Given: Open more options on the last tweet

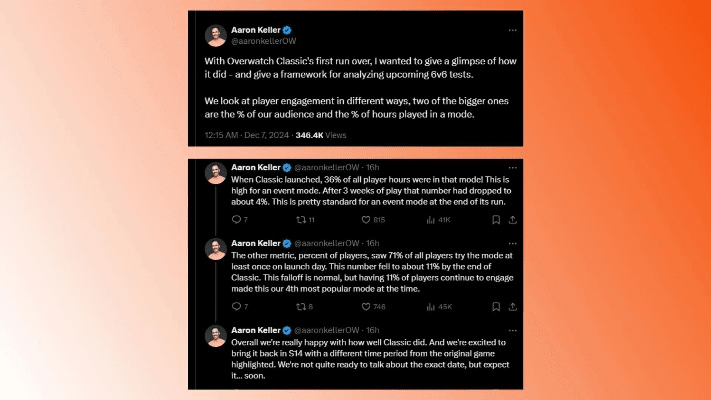Looking at the screenshot, I should (512, 329).
